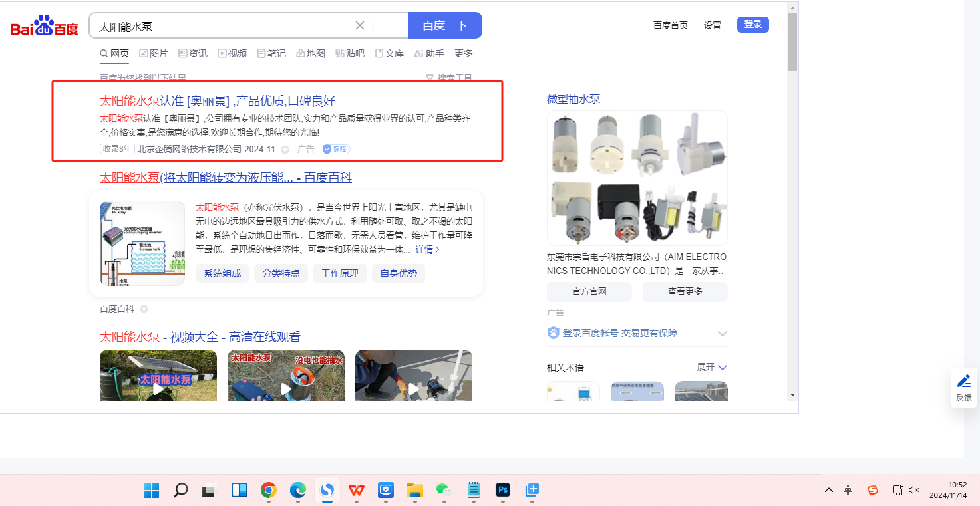Open 设置 in the top bar
The image size is (980, 506).
click(x=713, y=25)
